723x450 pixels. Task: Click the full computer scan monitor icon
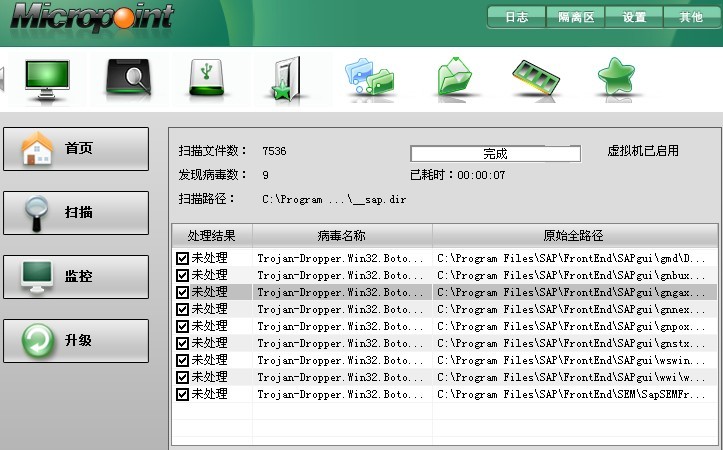click(x=47, y=79)
